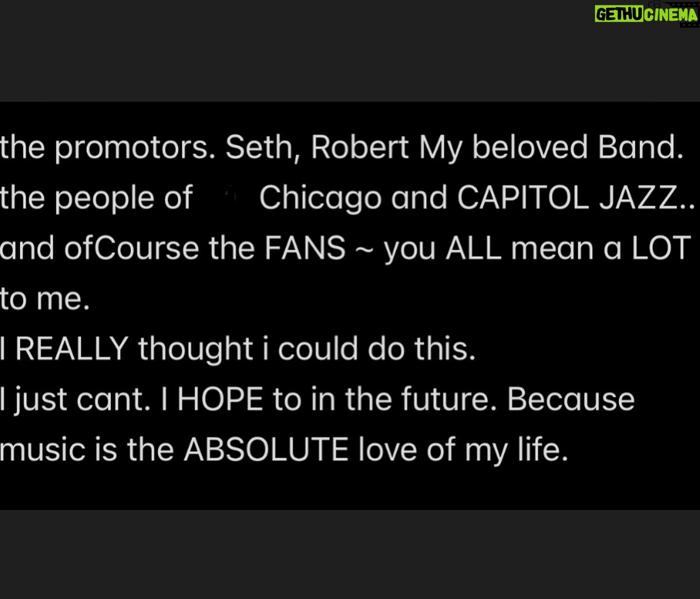Click the word 'REALLY'
The height and width of the screenshot is (599, 700).
coord(72,349)
